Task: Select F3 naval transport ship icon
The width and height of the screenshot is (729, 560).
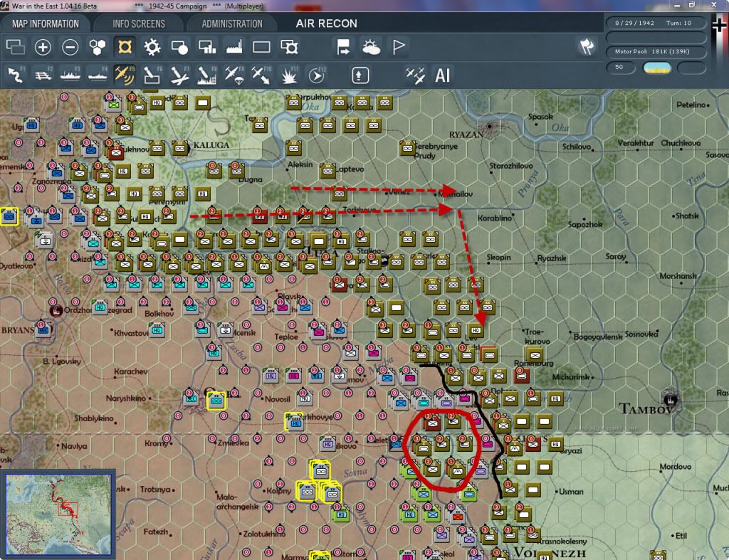Action: pos(70,75)
